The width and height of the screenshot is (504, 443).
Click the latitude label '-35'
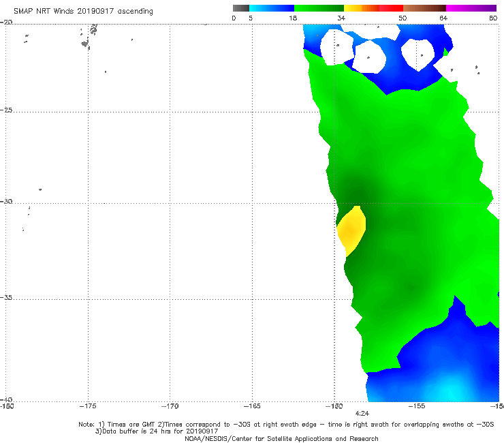(x=6, y=298)
